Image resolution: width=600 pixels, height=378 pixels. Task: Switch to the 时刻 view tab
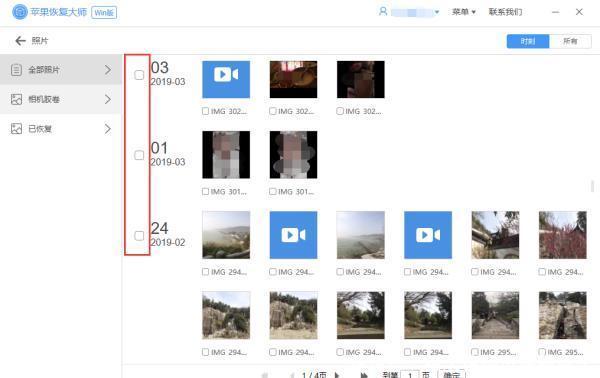[x=528, y=41]
